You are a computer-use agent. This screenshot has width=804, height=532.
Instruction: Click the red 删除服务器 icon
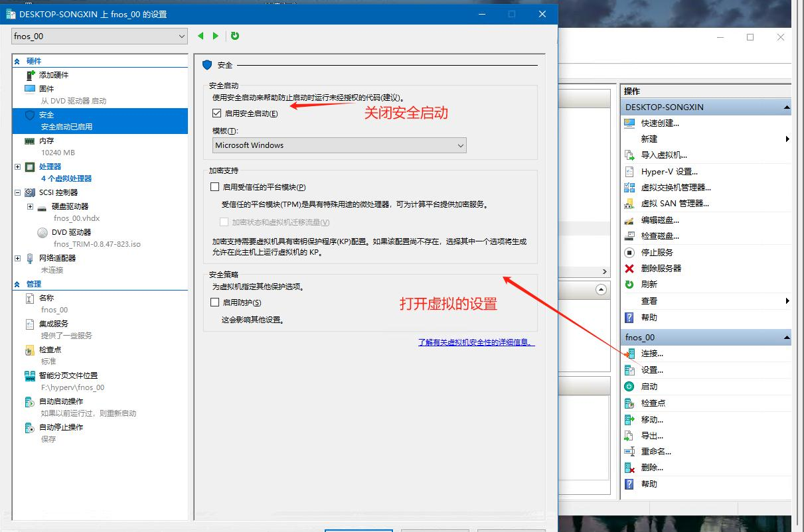(629, 269)
